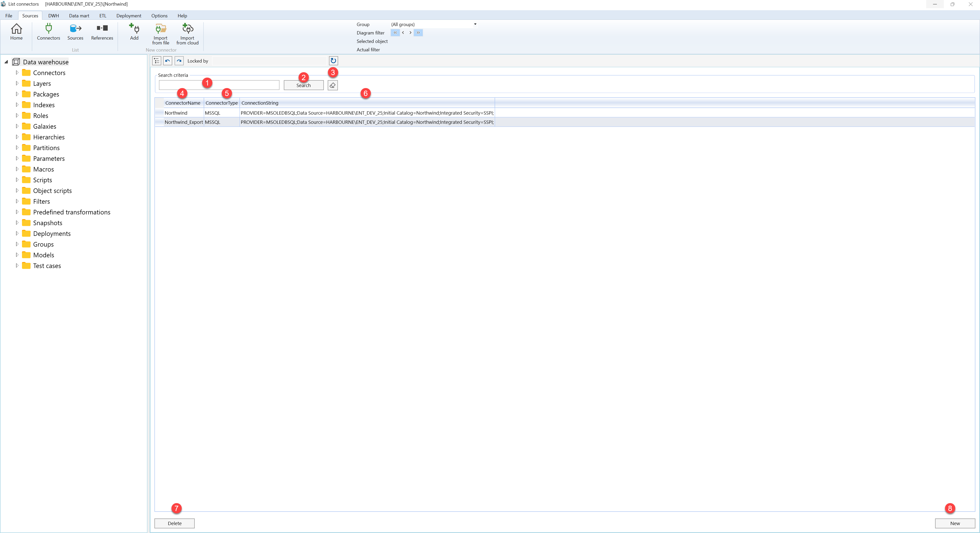Expand the Hierarchies folder
This screenshot has height=533, width=980.
[17, 137]
